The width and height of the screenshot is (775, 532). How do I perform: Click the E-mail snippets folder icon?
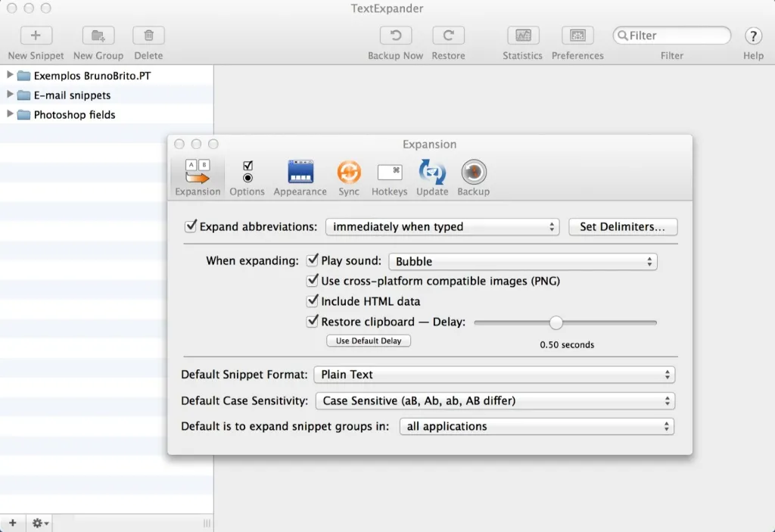23,95
